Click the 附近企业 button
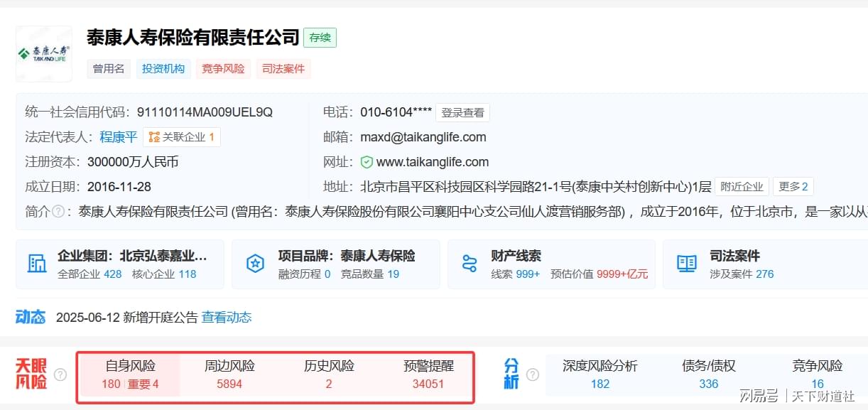 coord(742,187)
